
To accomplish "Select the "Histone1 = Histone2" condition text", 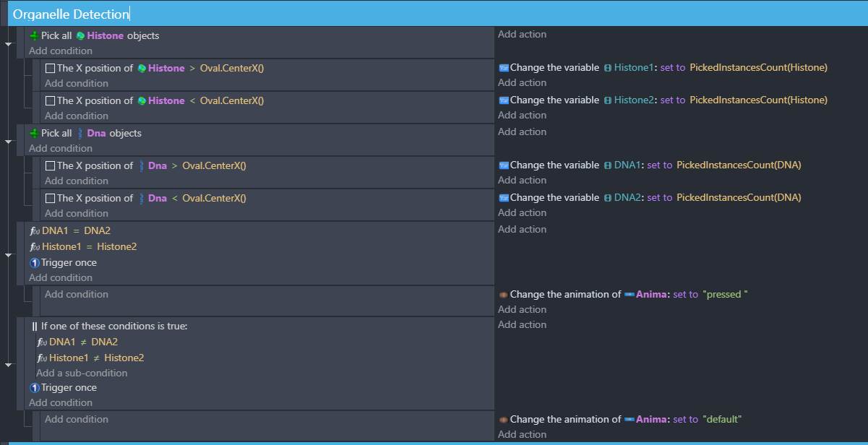I will [x=90, y=246].
